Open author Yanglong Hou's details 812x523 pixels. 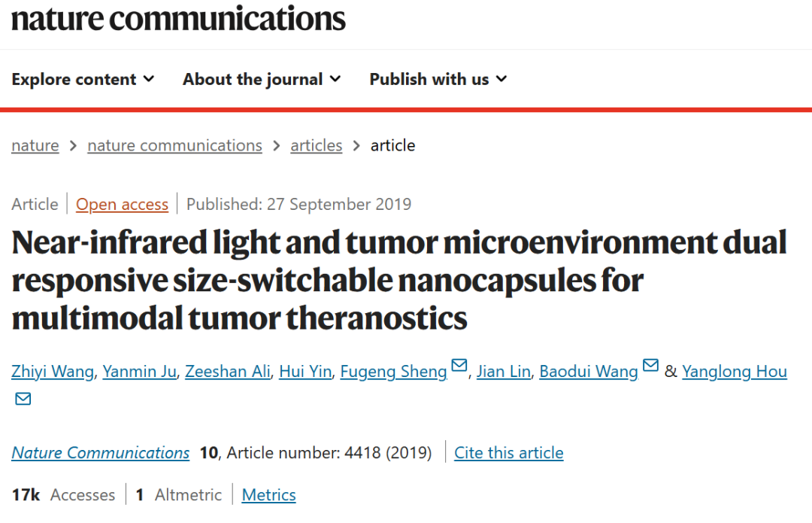(x=735, y=372)
